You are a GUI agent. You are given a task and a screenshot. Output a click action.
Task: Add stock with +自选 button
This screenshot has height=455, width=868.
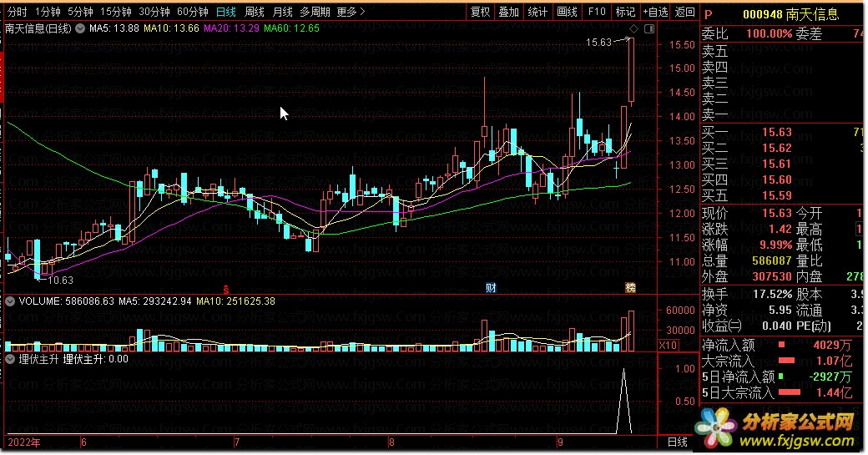(655, 12)
